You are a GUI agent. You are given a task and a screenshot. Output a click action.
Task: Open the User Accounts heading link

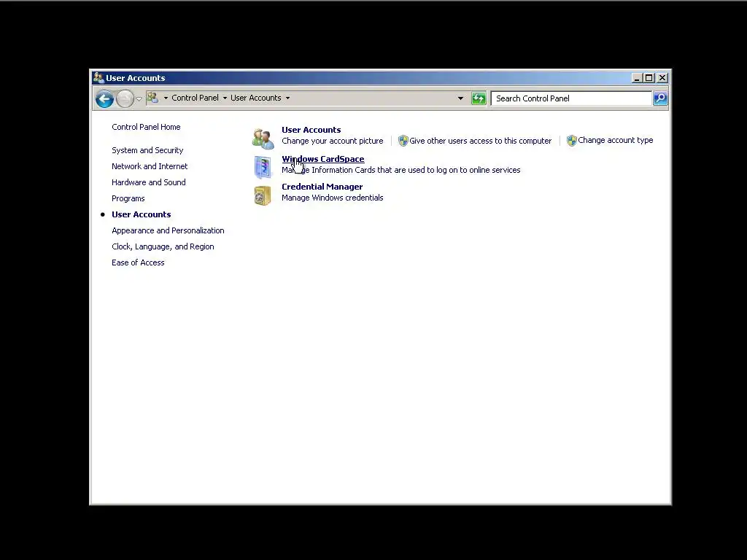311,130
